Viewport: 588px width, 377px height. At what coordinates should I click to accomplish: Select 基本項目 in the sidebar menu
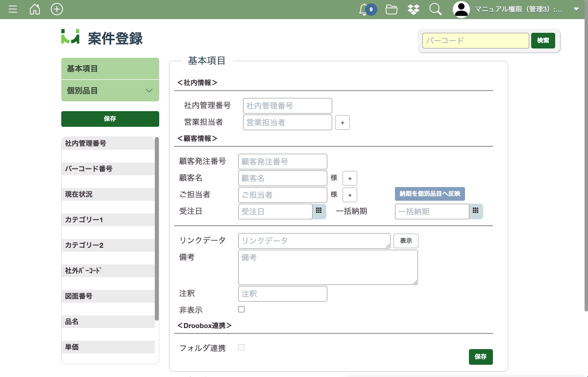coord(110,69)
